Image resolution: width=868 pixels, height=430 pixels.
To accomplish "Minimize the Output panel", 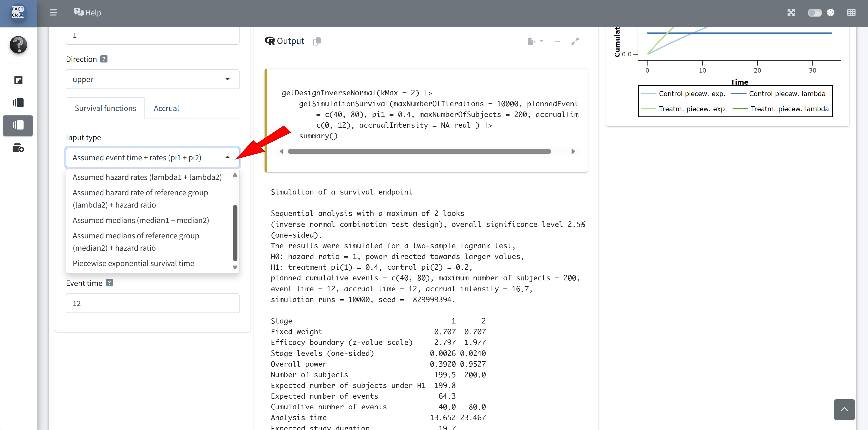I will [557, 41].
